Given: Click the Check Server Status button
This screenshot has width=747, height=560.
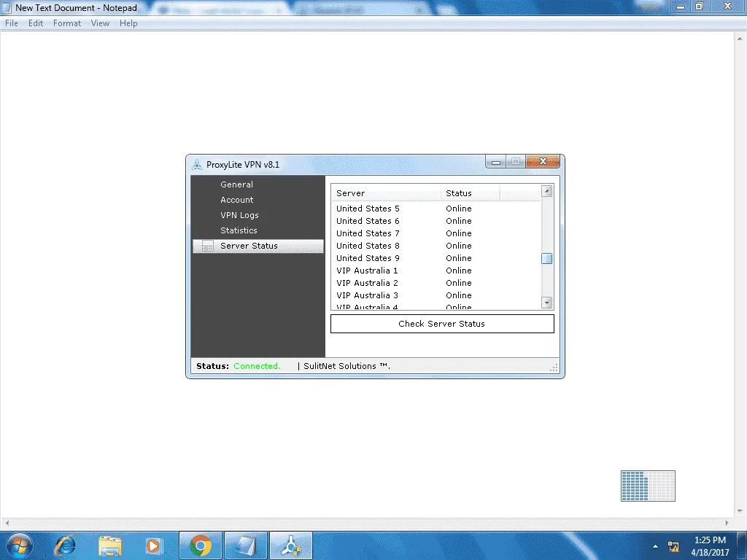Looking at the screenshot, I should 442,324.
